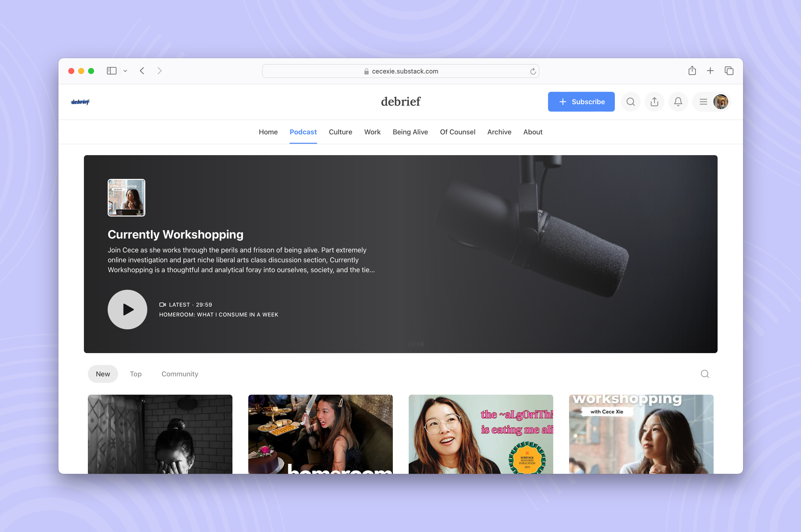The image size is (801, 532).
Task: Click the algorithm episode thumbnail
Action: pyautogui.click(x=480, y=434)
